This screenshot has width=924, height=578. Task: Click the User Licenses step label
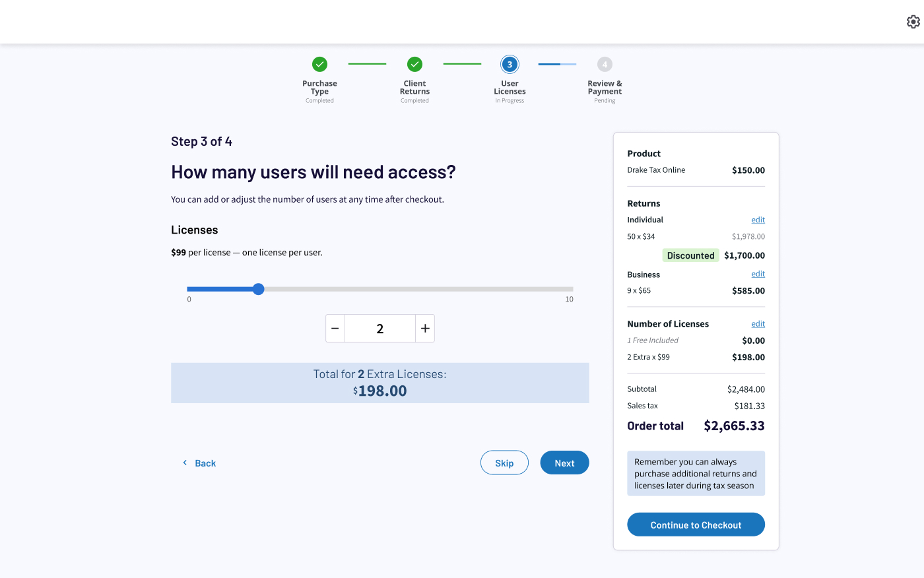point(510,88)
